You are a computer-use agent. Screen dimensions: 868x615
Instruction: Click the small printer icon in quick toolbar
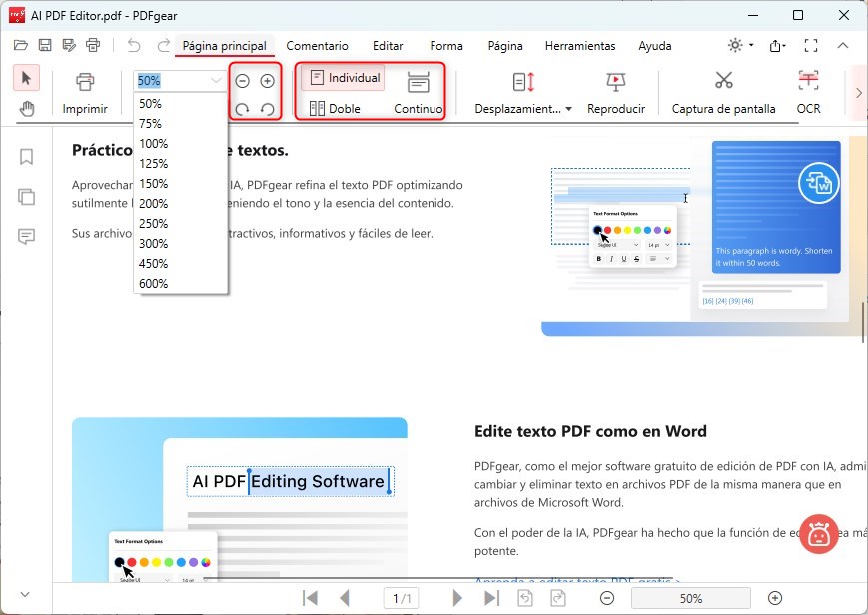tap(93, 45)
